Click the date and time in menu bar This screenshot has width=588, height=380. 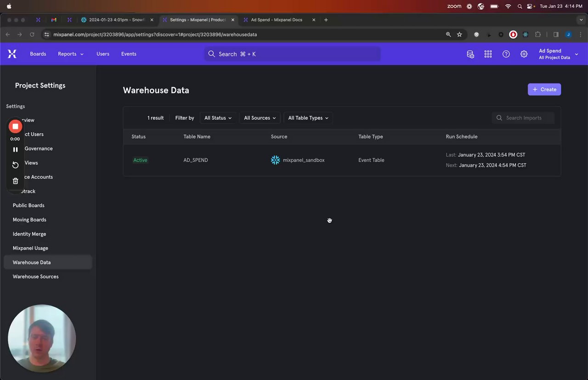point(561,6)
